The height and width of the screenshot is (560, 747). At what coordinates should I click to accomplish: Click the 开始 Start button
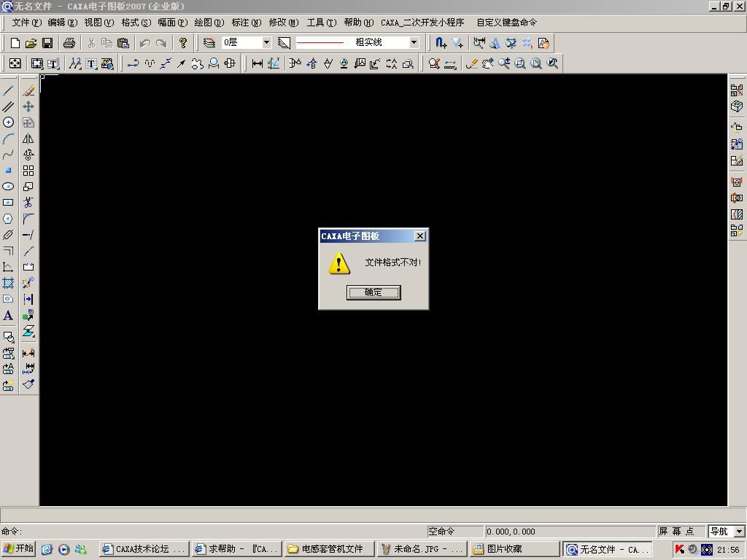pyautogui.click(x=18, y=549)
